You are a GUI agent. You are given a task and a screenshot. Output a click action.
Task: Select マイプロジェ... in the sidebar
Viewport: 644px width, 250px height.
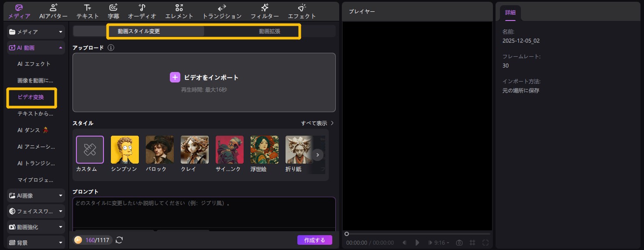[x=35, y=180]
